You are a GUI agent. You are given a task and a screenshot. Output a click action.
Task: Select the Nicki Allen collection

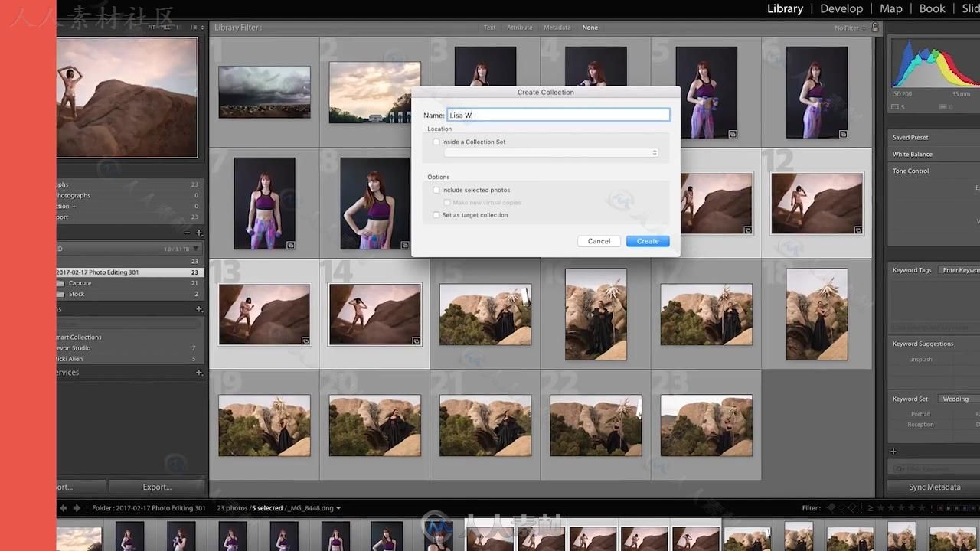69,359
